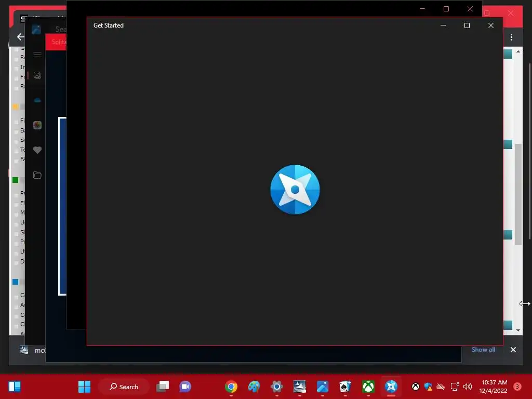Click the Get Started taskbar icon
Image resolution: width=532 pixels, height=399 pixels.
coord(391,387)
